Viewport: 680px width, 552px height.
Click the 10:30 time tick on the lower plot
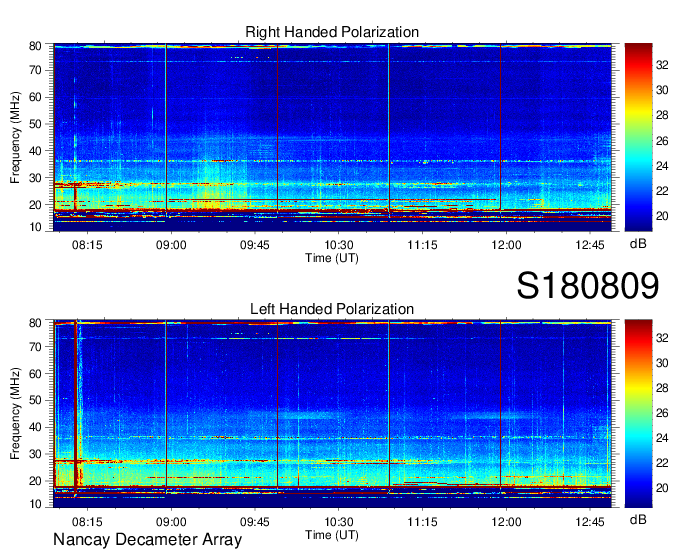tap(339, 522)
